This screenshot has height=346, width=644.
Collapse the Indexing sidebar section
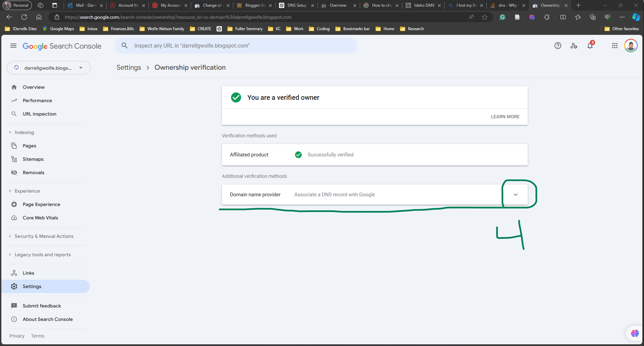click(10, 132)
